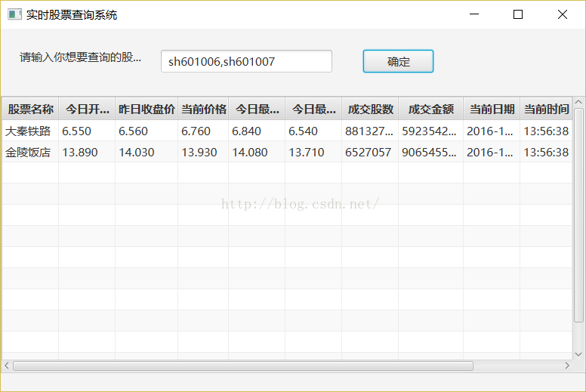Click the vertical scrollbar up arrow
Screen dimensions: 586x392
[x=578, y=102]
